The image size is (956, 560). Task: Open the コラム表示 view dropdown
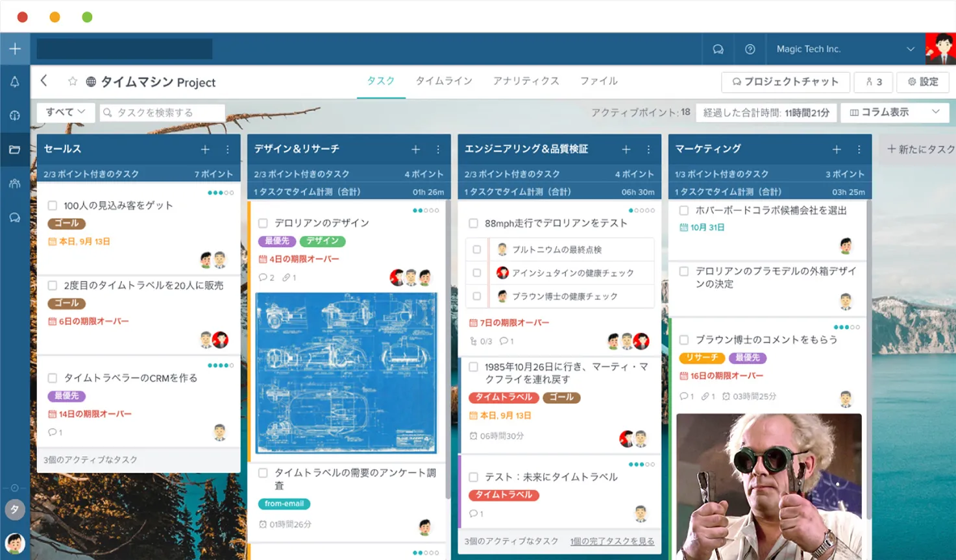[x=894, y=112]
